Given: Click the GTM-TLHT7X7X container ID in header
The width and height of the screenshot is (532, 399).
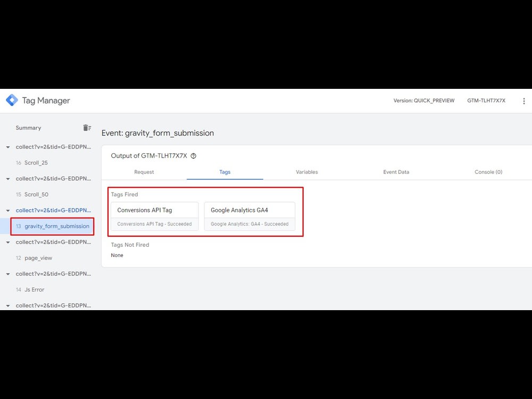Looking at the screenshot, I should (486, 101).
